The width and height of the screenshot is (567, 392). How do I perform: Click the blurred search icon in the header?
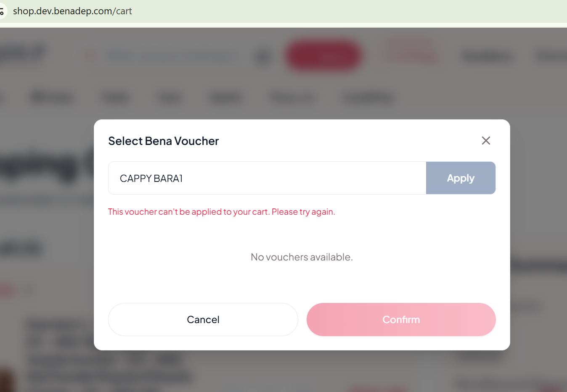[263, 56]
